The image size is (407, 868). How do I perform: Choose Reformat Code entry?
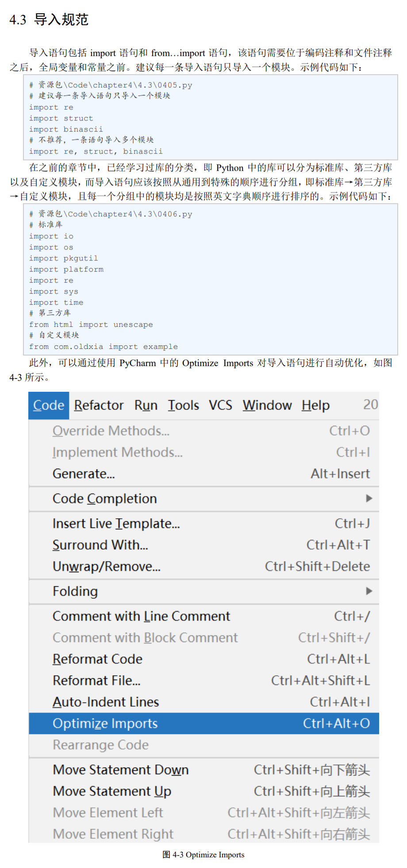(x=204, y=659)
